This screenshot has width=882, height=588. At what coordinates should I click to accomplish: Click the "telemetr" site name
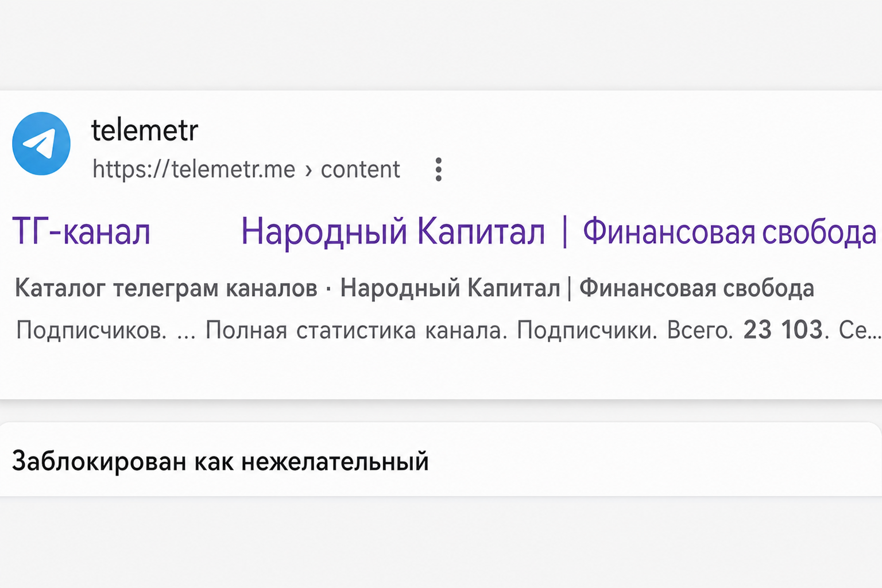click(145, 130)
